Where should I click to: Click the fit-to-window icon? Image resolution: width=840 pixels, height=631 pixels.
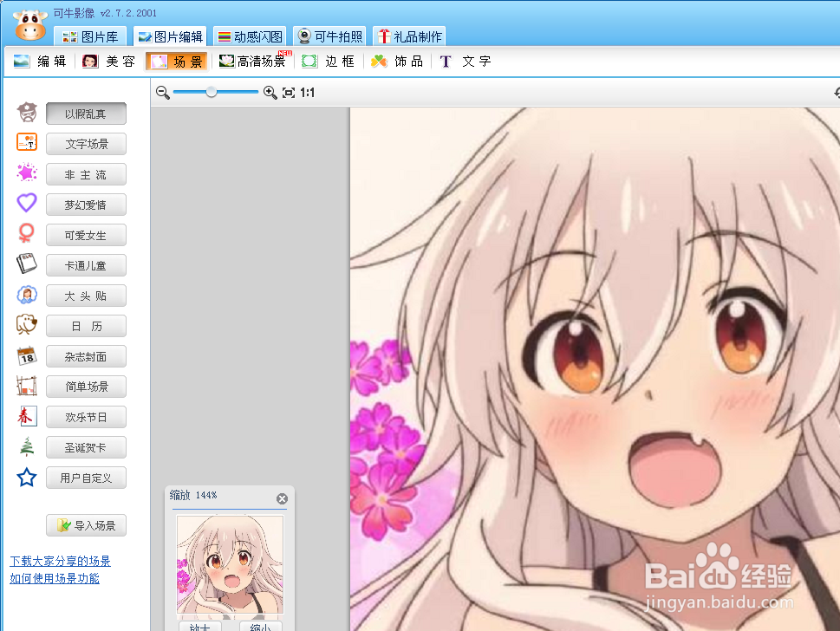tap(289, 93)
